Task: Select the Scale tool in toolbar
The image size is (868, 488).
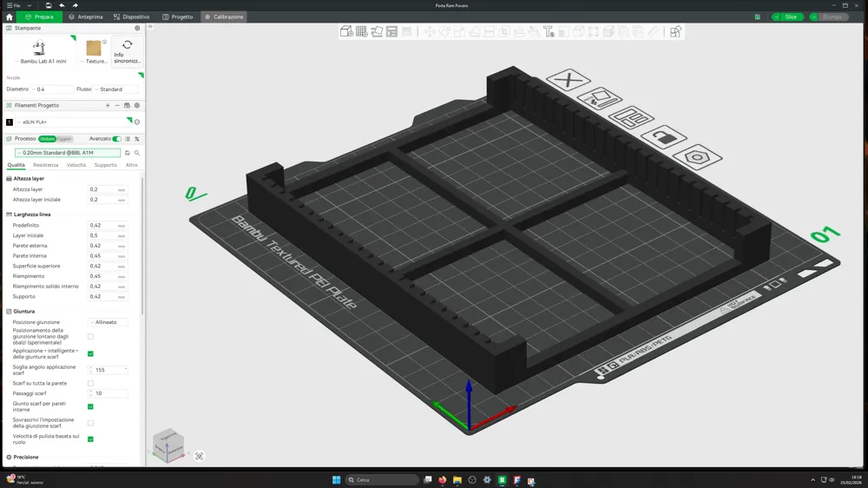Action: (459, 31)
